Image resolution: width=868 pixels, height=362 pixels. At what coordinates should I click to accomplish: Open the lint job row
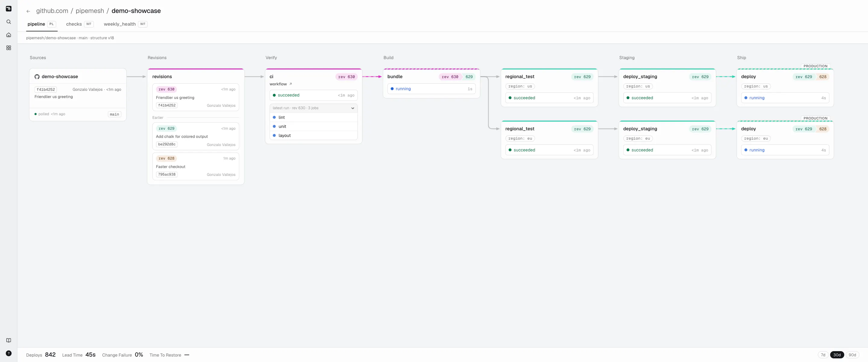[313, 117]
